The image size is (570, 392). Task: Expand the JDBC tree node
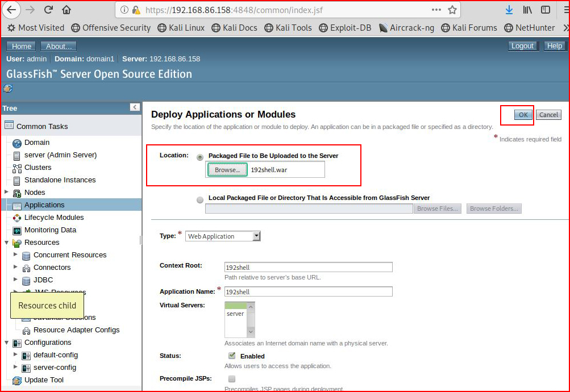click(x=15, y=280)
